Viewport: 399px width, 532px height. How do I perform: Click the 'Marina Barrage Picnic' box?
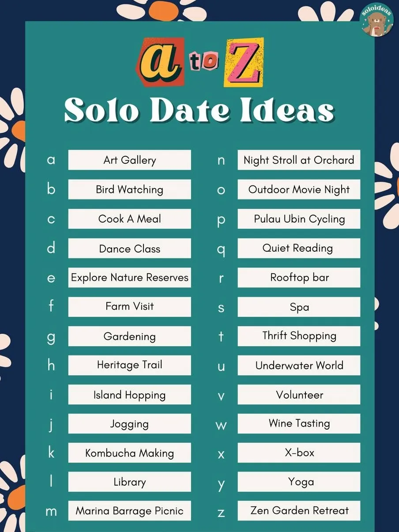pos(130,511)
